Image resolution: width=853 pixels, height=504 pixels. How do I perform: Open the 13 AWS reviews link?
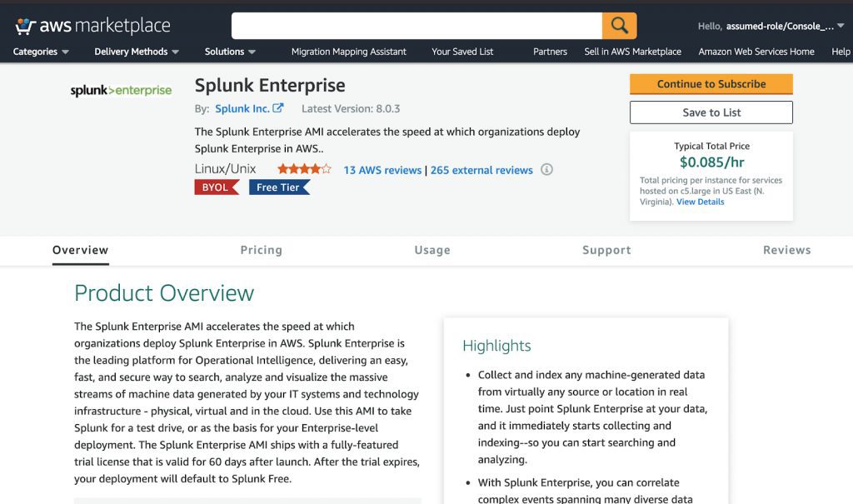[382, 170]
